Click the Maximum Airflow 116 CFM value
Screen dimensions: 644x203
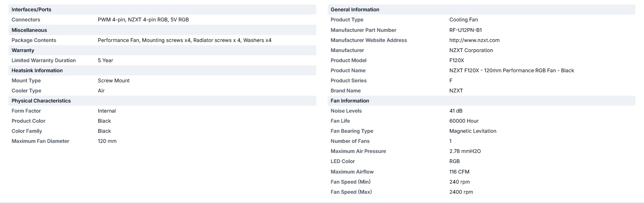460,172
